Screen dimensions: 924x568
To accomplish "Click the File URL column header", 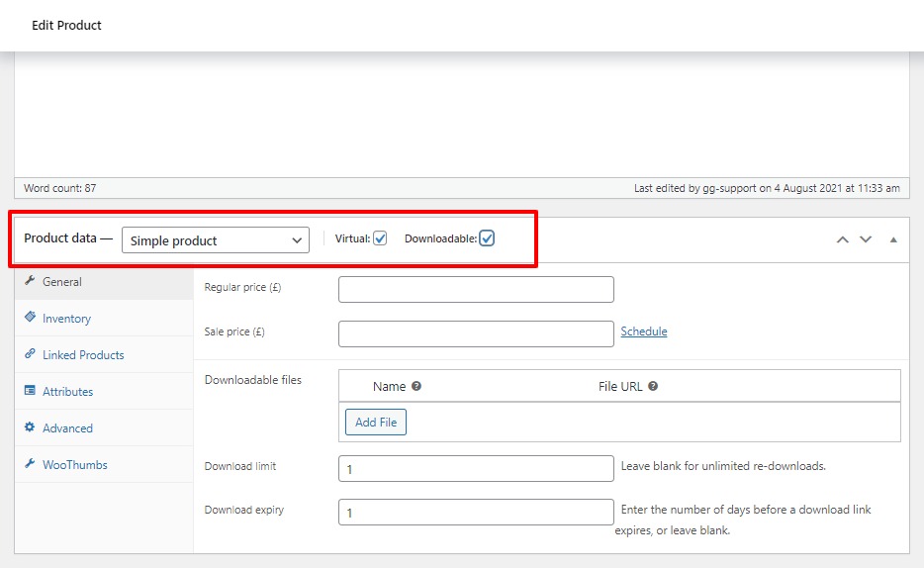I will point(620,387).
